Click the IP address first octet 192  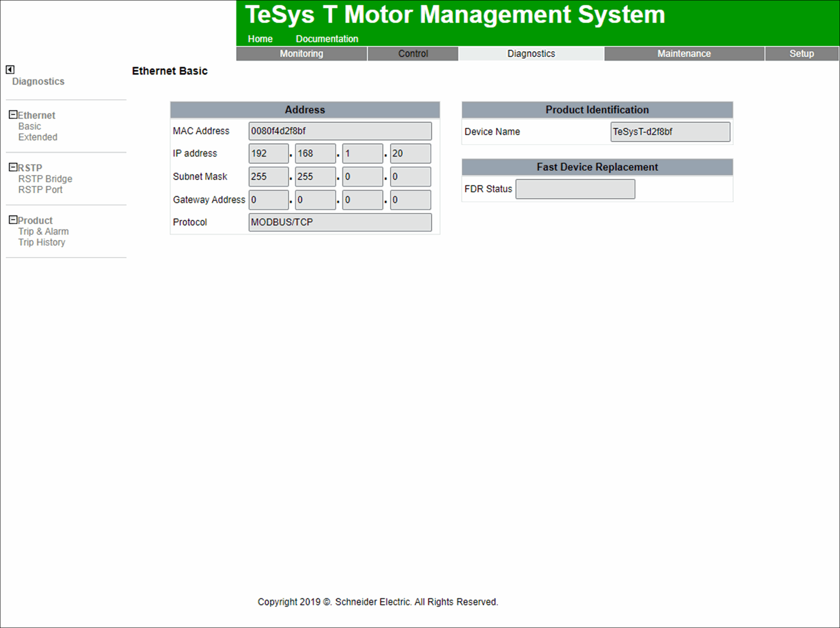(269, 154)
